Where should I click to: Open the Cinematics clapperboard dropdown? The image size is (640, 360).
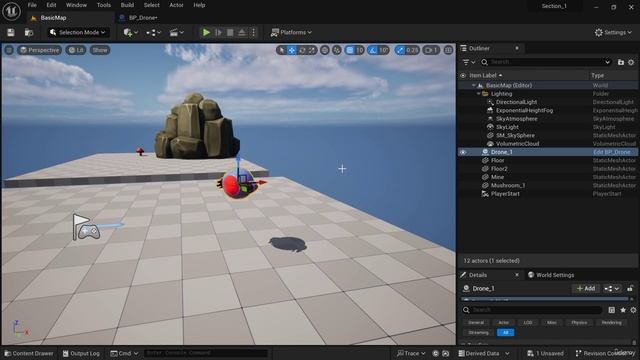click(177, 32)
